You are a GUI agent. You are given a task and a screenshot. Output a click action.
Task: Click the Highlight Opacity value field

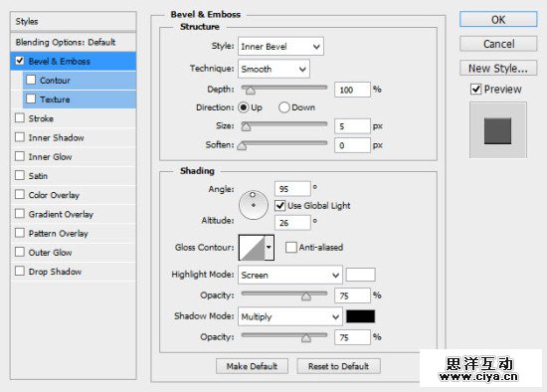tap(352, 295)
